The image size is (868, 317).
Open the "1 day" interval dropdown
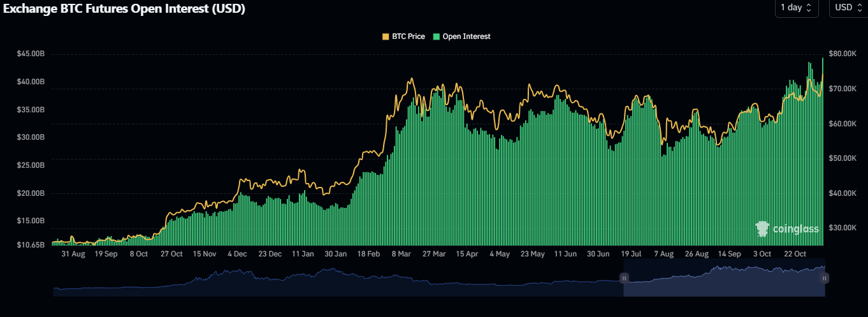pos(795,8)
